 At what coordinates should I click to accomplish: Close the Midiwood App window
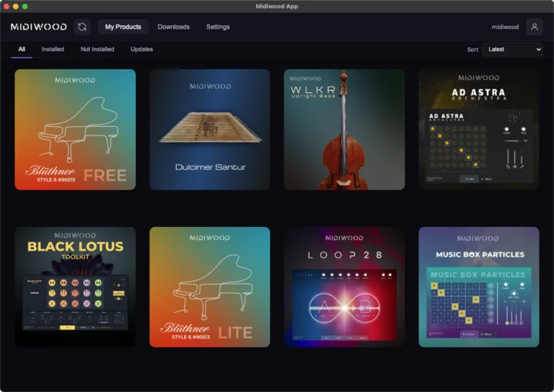tap(6, 6)
